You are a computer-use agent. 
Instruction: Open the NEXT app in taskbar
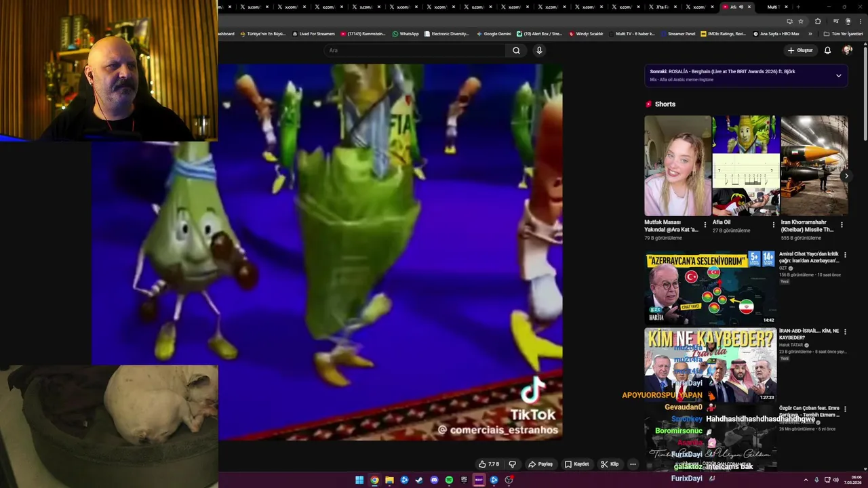point(479,480)
